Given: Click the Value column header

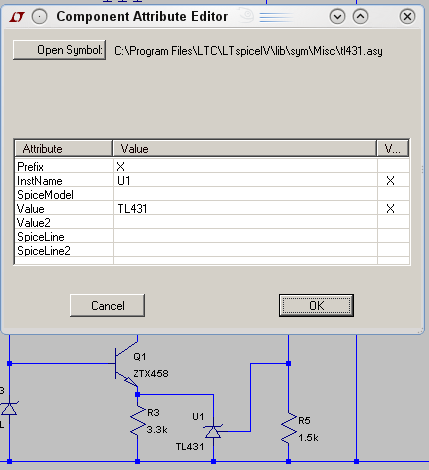Looking at the screenshot, I should 245,149.
